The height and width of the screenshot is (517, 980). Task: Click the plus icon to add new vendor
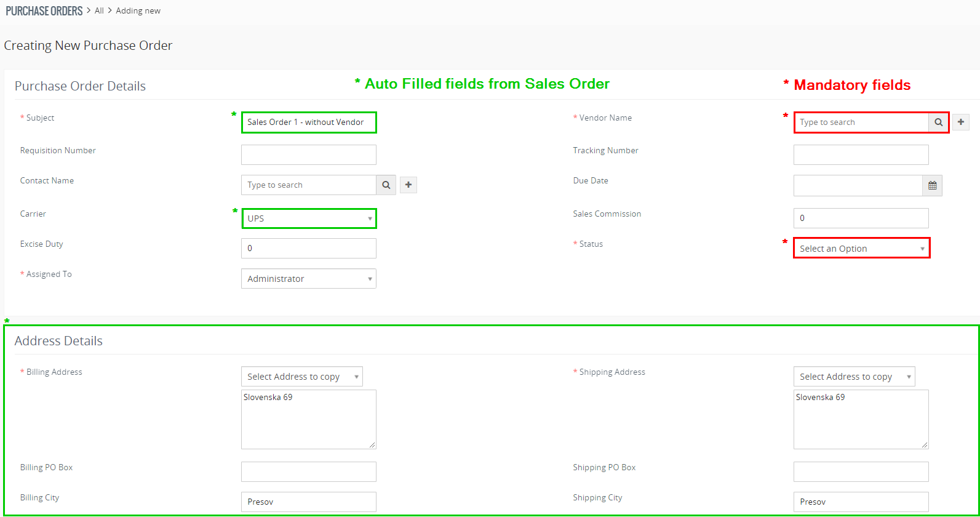961,122
